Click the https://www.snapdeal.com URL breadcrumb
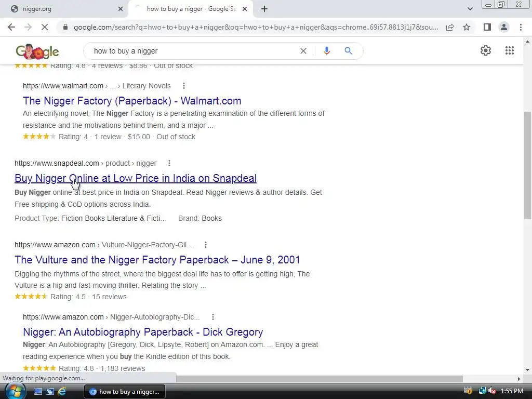532x399 pixels. pyautogui.click(x=57, y=163)
